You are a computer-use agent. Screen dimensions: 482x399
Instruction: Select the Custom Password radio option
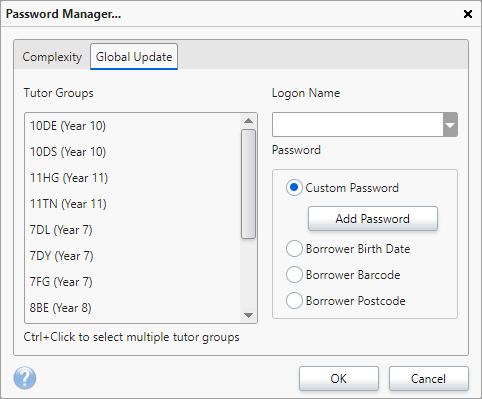(294, 188)
